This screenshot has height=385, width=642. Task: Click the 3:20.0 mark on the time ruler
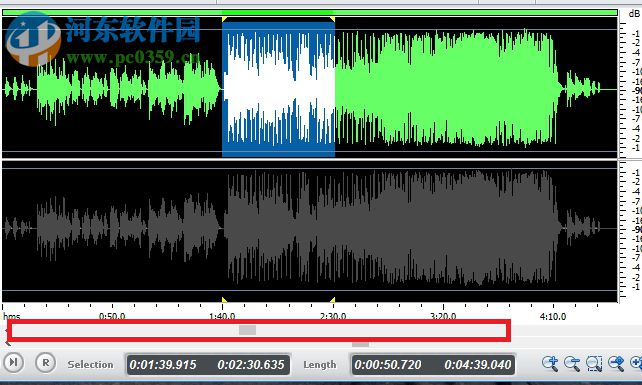tap(443, 316)
